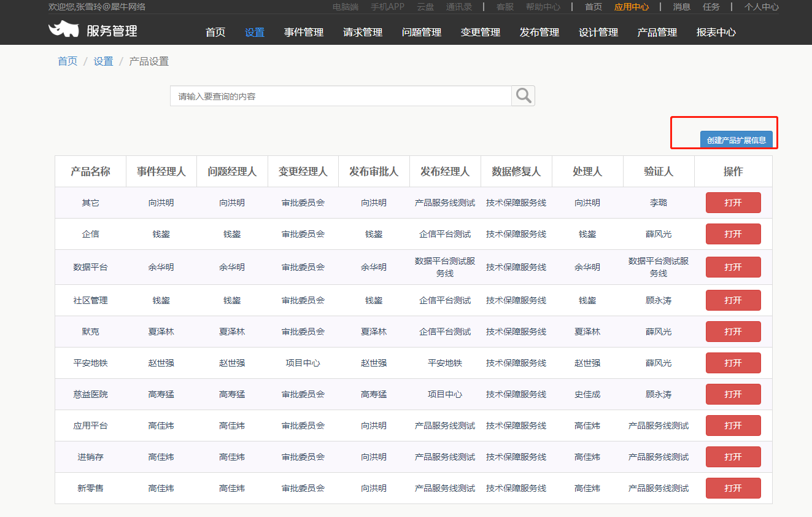The image size is (812, 517).
Task: Open 变更管理 menu
Action: (x=481, y=33)
